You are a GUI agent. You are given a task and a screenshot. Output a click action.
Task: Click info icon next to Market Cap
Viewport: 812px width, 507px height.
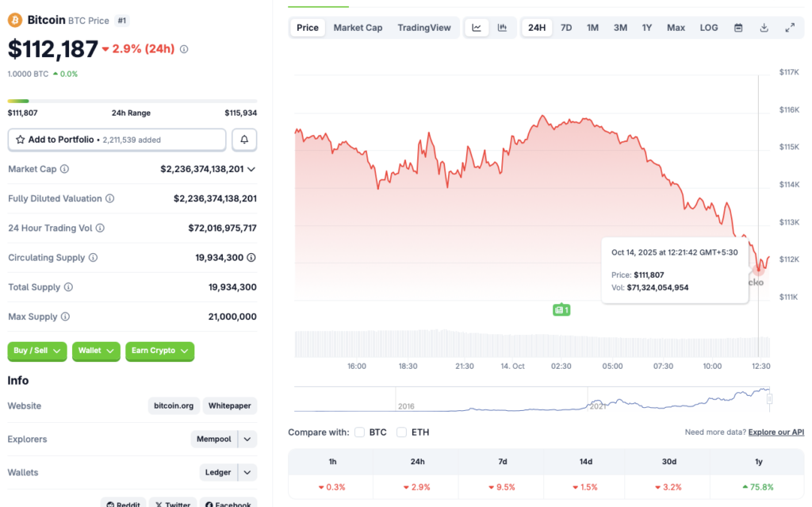(x=65, y=169)
